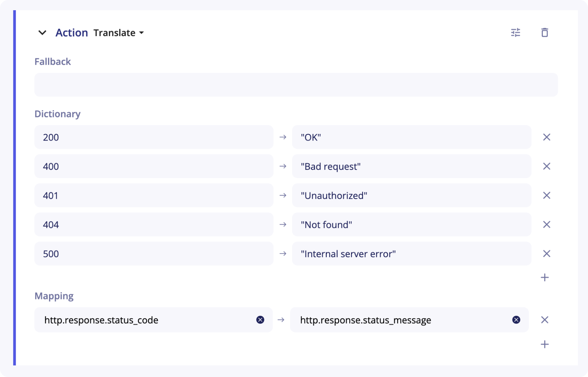
Task: Collapse the Action section chevron
Action: pos(42,33)
